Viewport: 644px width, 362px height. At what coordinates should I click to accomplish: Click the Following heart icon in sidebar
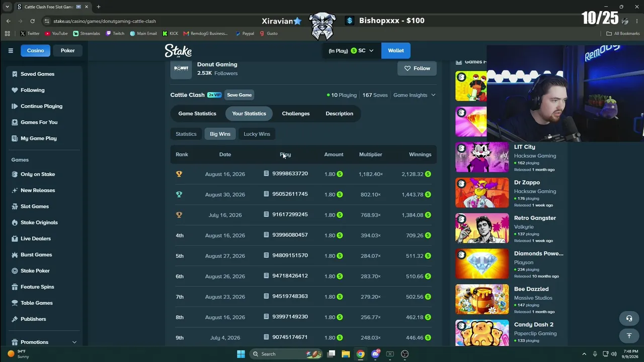tap(15, 90)
